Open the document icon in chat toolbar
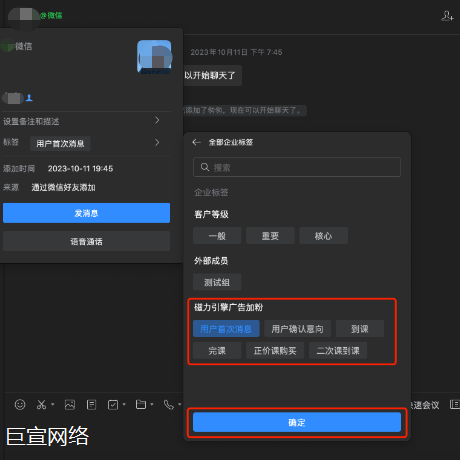 click(91, 404)
